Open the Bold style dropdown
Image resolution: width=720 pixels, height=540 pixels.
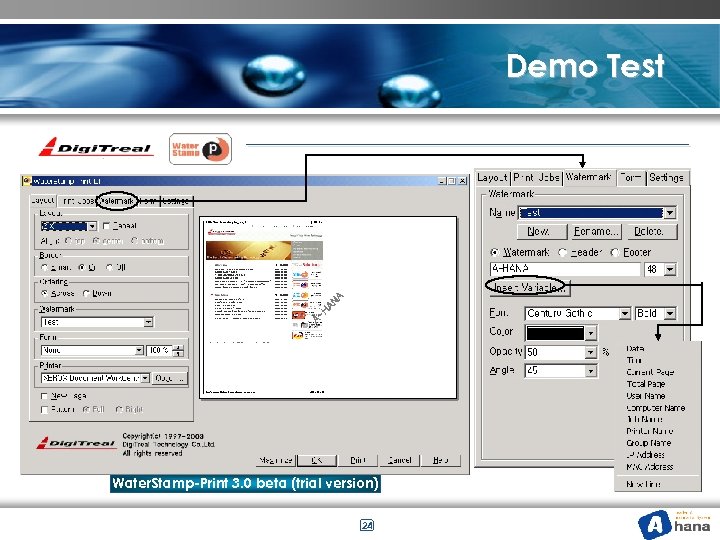click(670, 313)
